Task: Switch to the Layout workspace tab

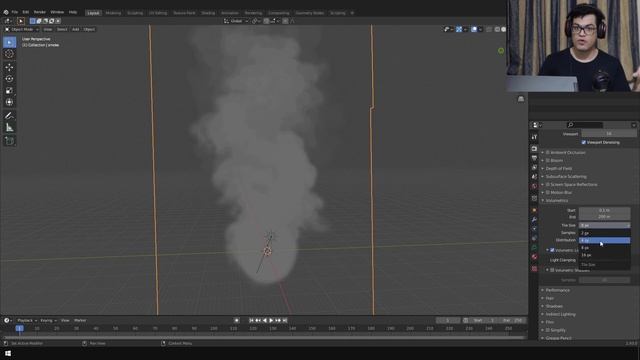Action: coord(93,13)
